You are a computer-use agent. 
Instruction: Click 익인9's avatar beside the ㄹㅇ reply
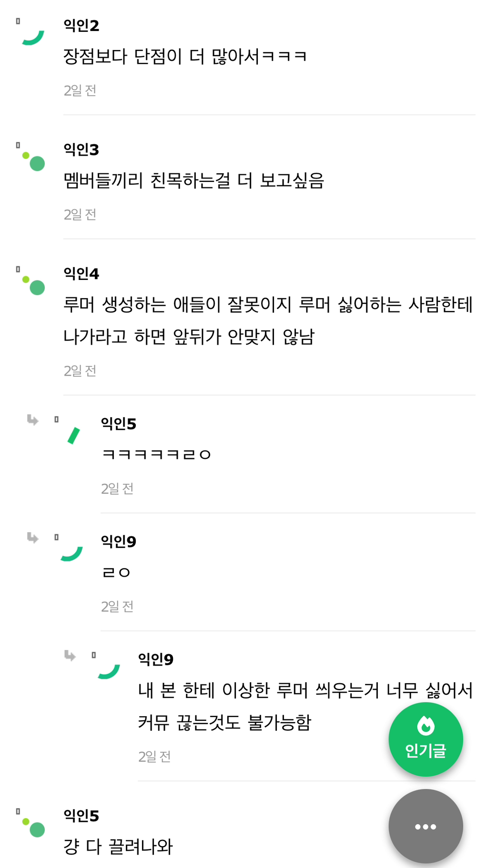pyautogui.click(x=72, y=553)
